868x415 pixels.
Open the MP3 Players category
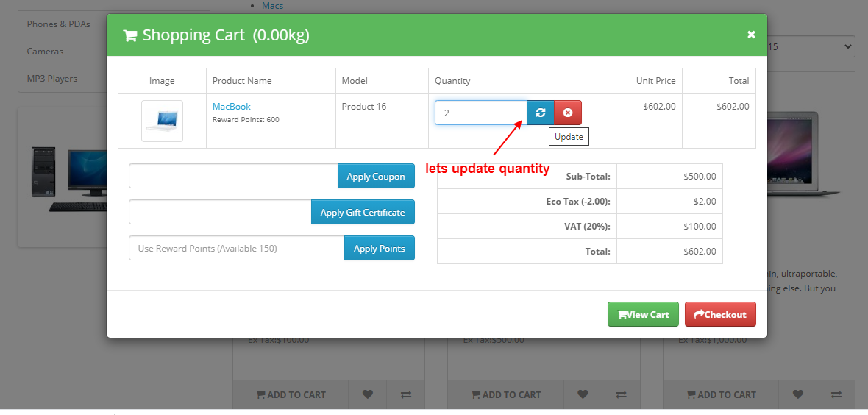52,78
